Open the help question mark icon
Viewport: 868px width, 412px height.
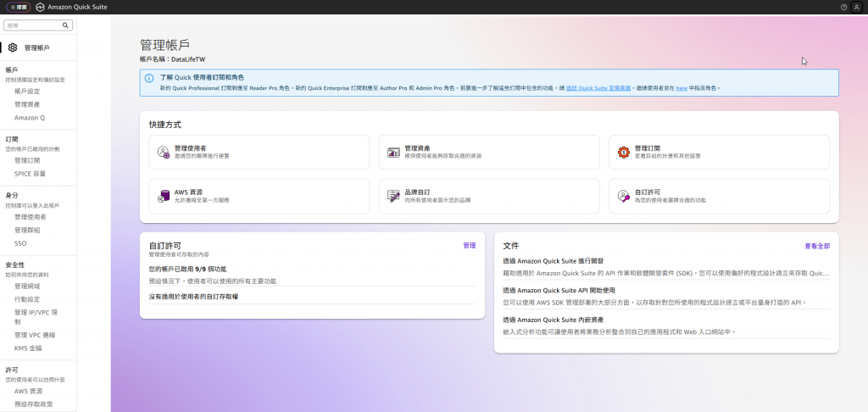pyautogui.click(x=843, y=7)
